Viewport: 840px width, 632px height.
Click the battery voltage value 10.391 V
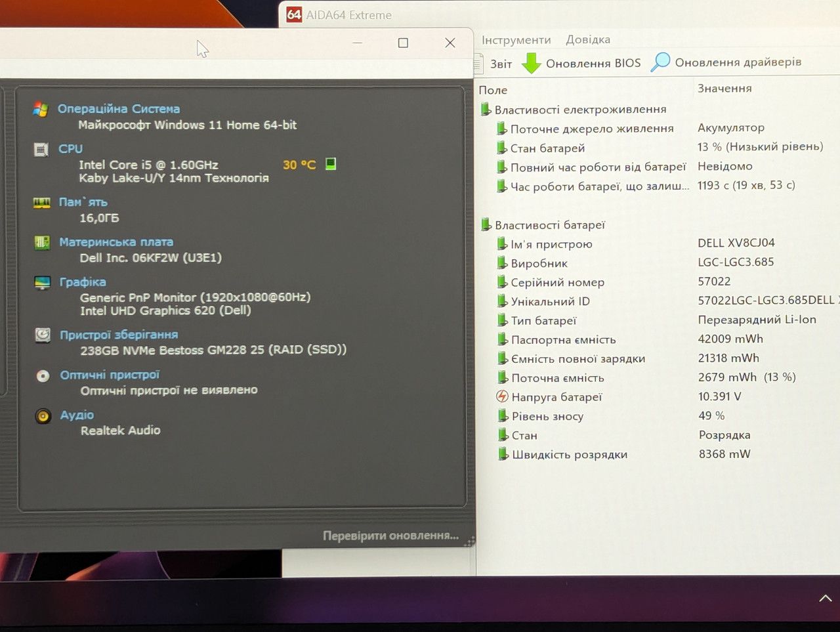720,396
